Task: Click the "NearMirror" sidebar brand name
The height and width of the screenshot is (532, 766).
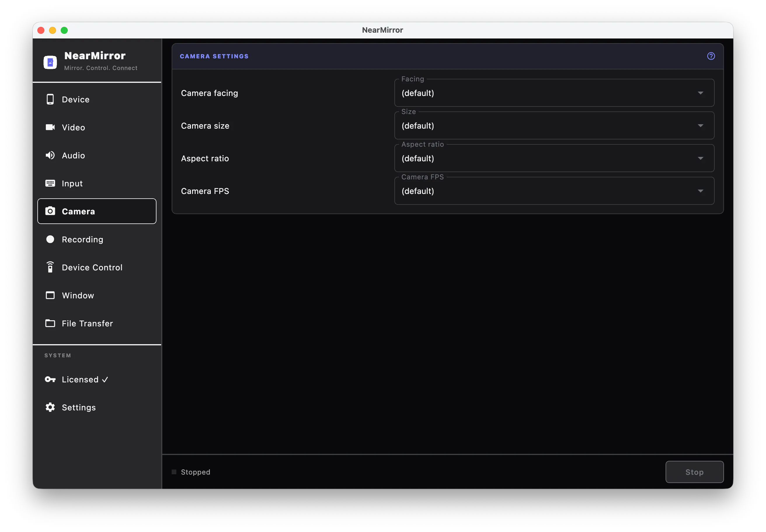Action: pyautogui.click(x=95, y=56)
